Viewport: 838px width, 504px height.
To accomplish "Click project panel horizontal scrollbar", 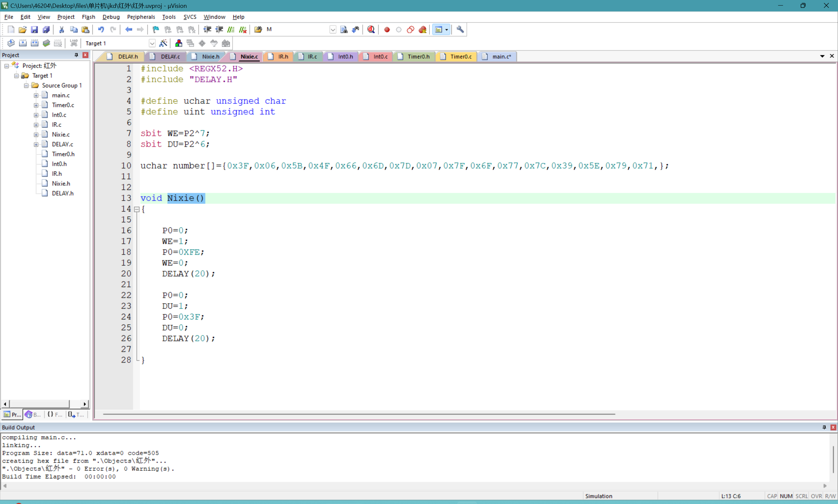I will click(x=39, y=404).
